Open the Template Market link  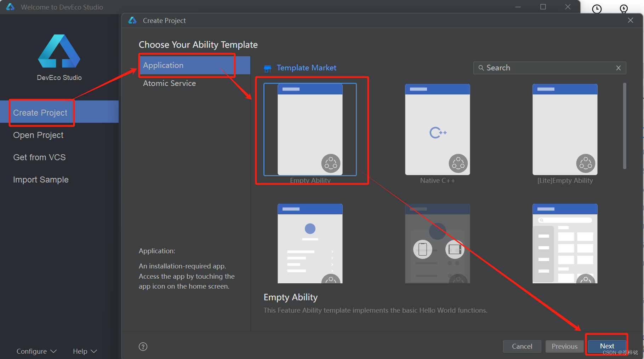point(306,68)
